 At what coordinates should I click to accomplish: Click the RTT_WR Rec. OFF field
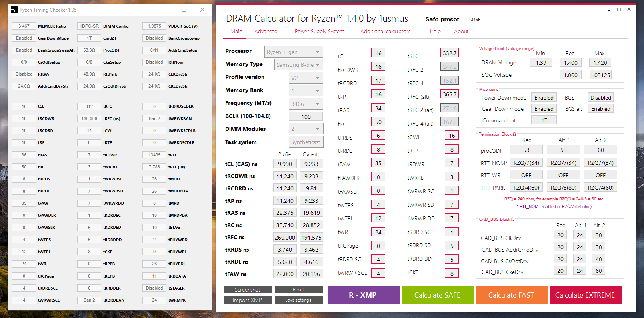526,175
